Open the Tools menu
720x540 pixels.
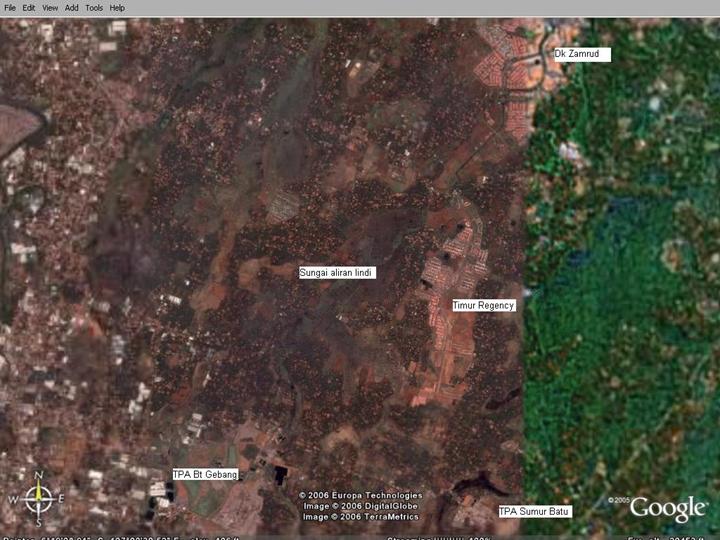(94, 8)
